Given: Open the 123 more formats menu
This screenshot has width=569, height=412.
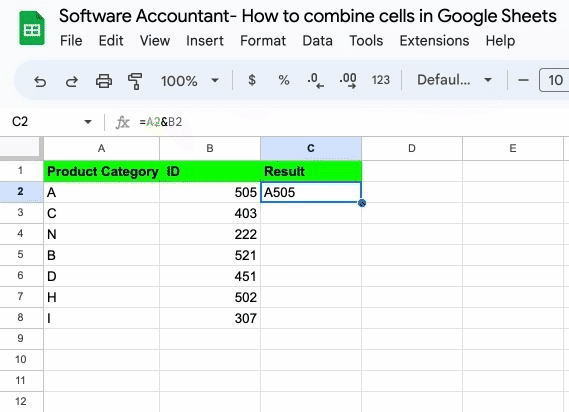Looking at the screenshot, I should tap(380, 80).
